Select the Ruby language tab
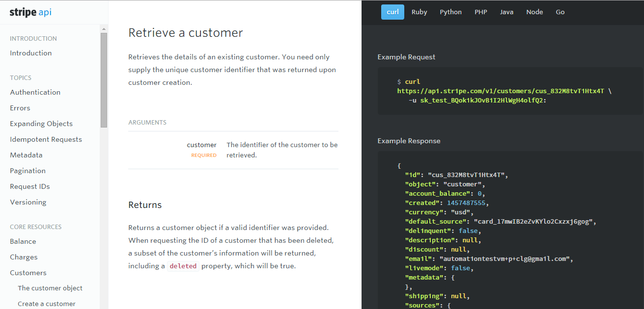 [x=419, y=12]
